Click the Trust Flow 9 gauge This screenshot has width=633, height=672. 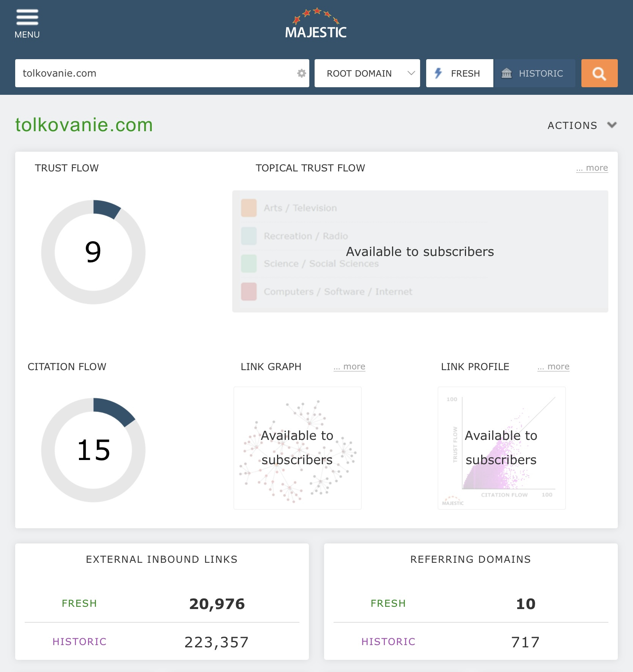[x=93, y=252]
